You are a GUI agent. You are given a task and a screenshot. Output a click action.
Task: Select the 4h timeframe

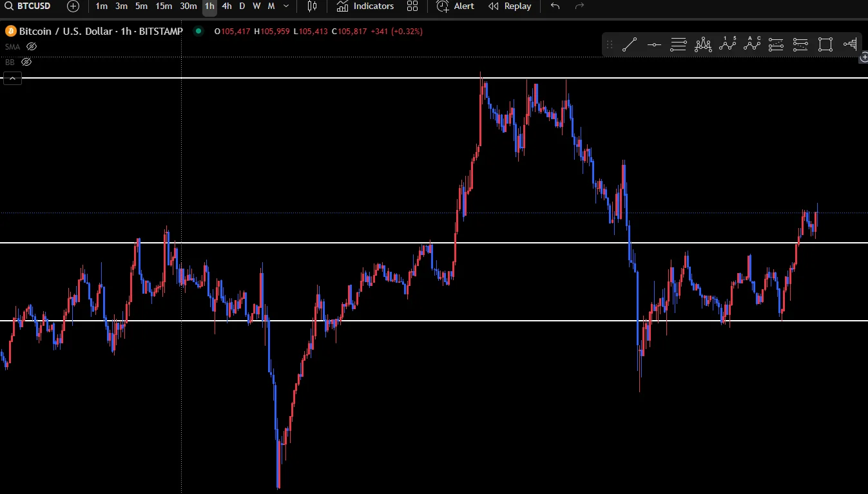click(227, 6)
